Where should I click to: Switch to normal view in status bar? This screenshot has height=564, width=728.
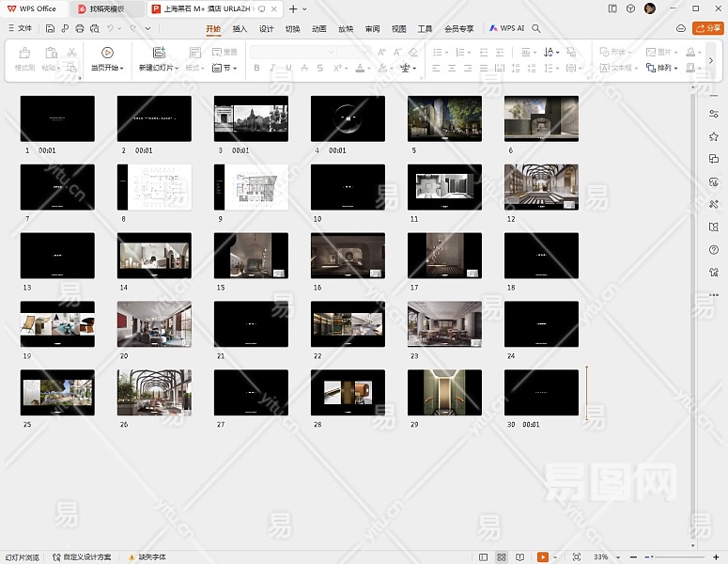point(484,557)
